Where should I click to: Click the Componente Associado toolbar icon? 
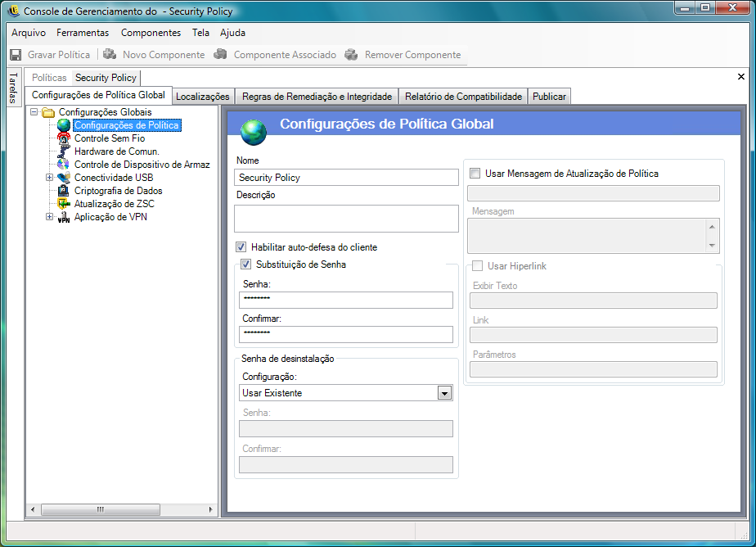pos(220,54)
